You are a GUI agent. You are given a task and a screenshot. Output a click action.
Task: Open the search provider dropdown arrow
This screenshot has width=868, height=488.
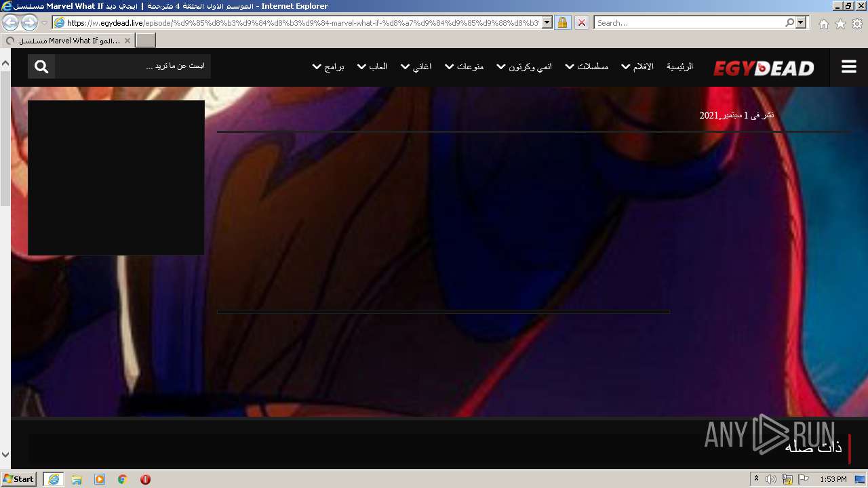point(802,22)
